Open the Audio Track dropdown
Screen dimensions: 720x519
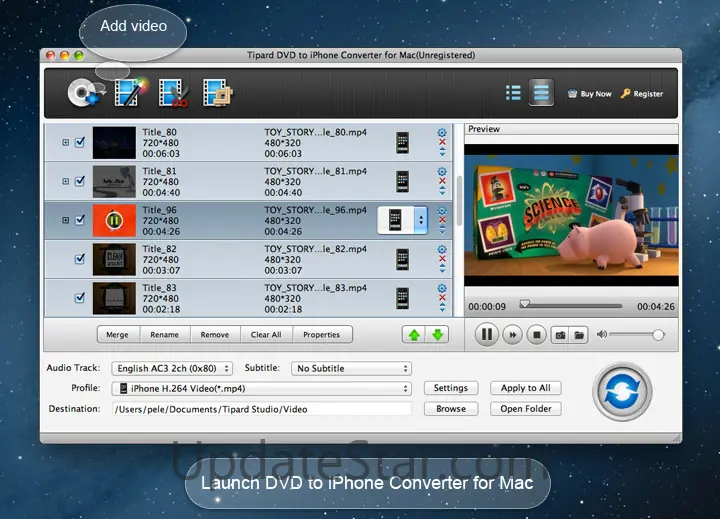(x=172, y=368)
